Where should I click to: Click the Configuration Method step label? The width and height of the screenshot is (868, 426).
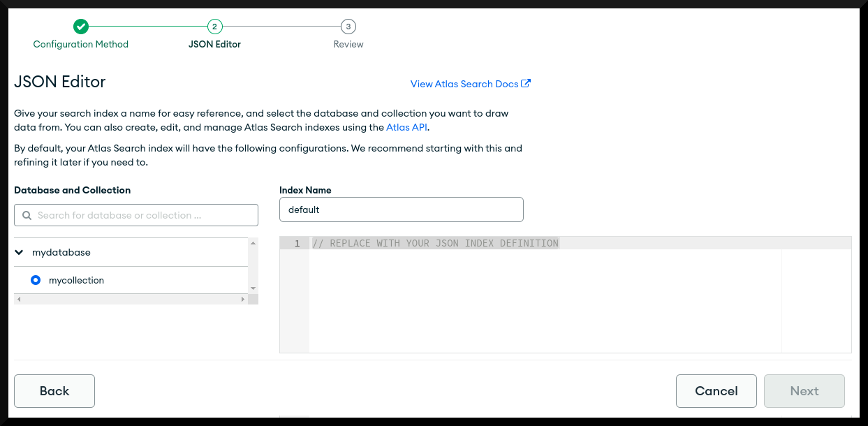pos(81,43)
